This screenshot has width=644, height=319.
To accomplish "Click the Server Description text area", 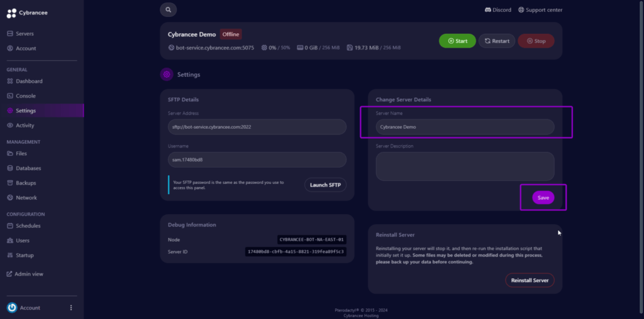I will [465, 166].
